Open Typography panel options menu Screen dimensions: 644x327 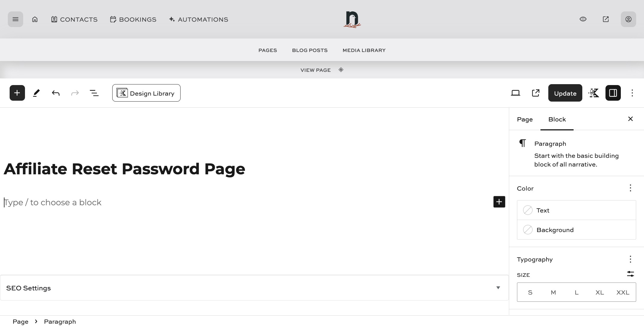630,259
